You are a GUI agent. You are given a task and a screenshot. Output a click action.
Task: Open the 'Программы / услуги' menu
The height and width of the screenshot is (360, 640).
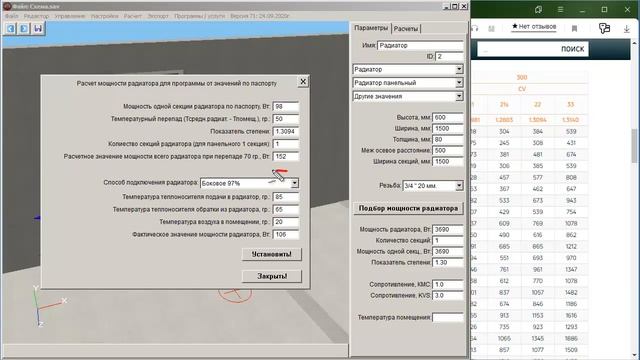click(x=200, y=16)
